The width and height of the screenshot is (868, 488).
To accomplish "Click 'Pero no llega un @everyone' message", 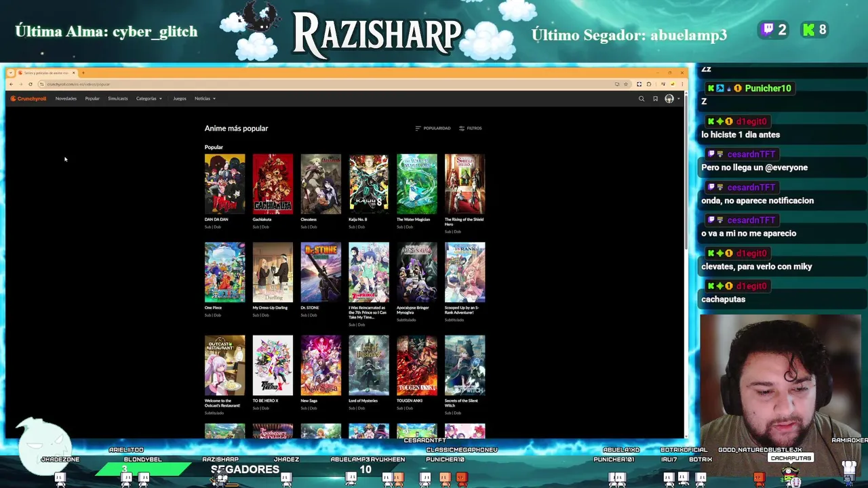I will [754, 167].
